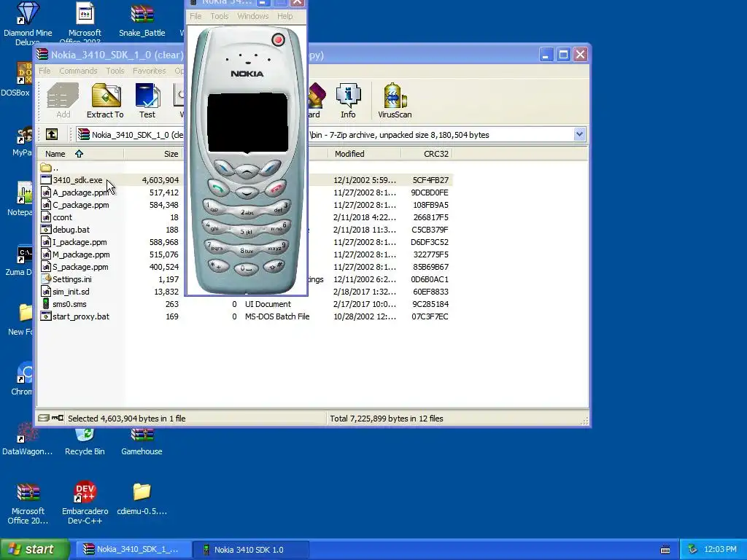Viewport: 747px width, 560px height.
Task: Click the 0 key on the phone keypad
Action: tap(246, 268)
